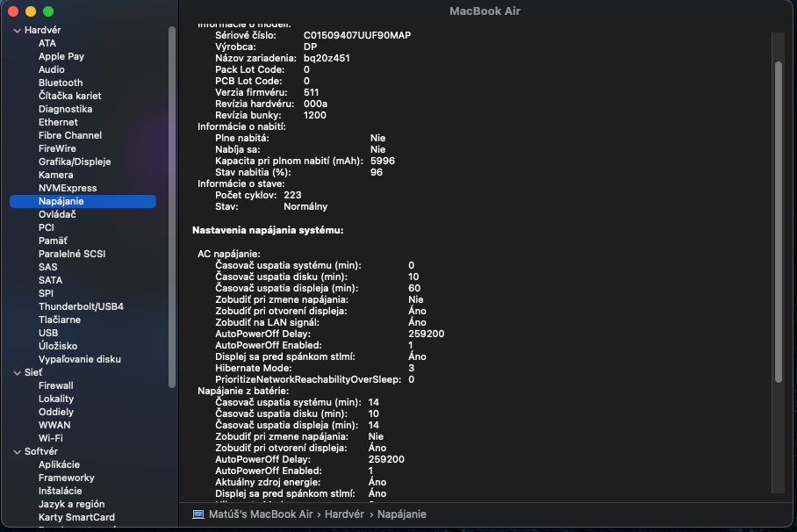Viewport: 797px width, 532px height.
Task: Select Thunderbolt/USB4 in the sidebar
Action: [x=81, y=306]
